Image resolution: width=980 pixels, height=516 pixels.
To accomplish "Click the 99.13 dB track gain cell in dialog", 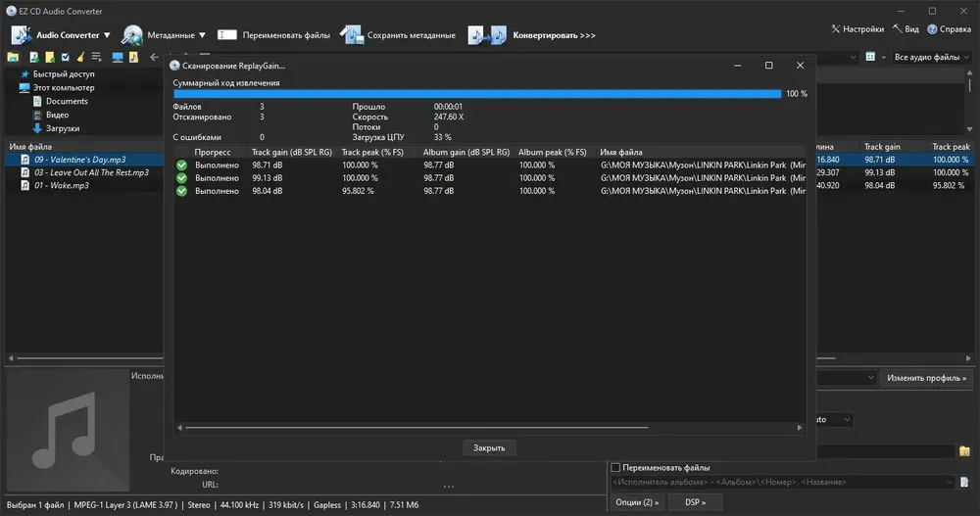I will pyautogui.click(x=267, y=178).
